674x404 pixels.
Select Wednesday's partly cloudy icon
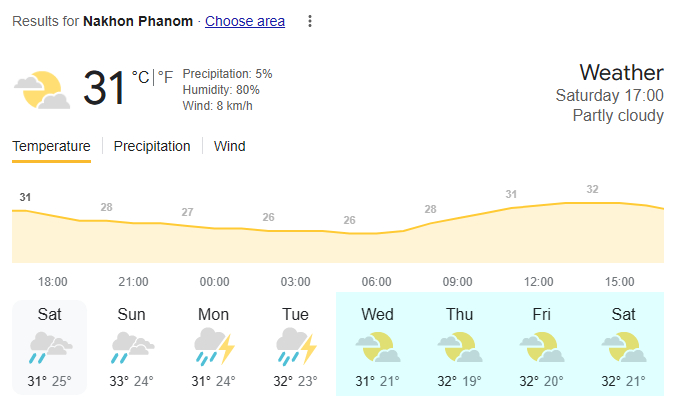(378, 347)
